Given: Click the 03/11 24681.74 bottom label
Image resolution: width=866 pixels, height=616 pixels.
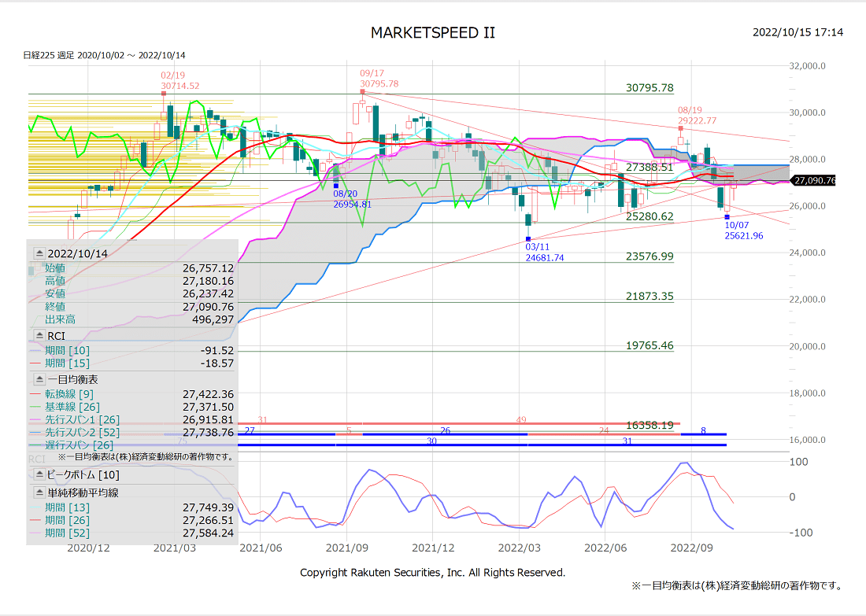Looking at the screenshot, I should point(545,253).
